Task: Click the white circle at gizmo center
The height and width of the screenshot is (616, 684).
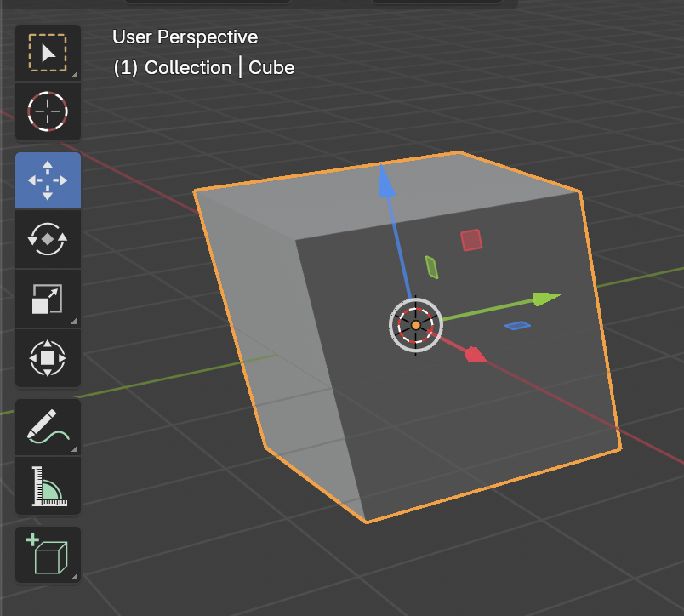Action: (416, 325)
